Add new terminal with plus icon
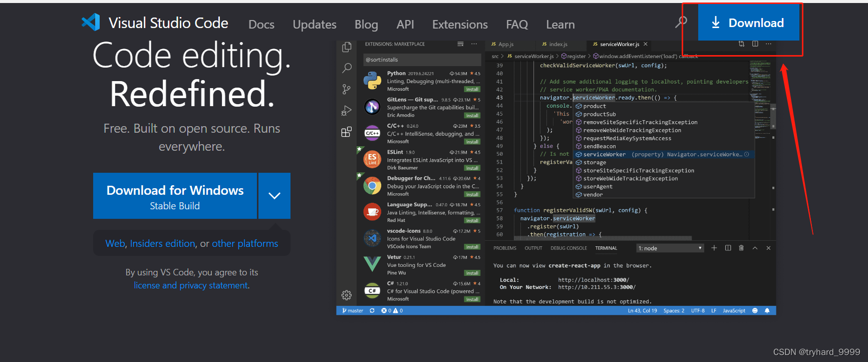The image size is (868, 362). (x=714, y=248)
